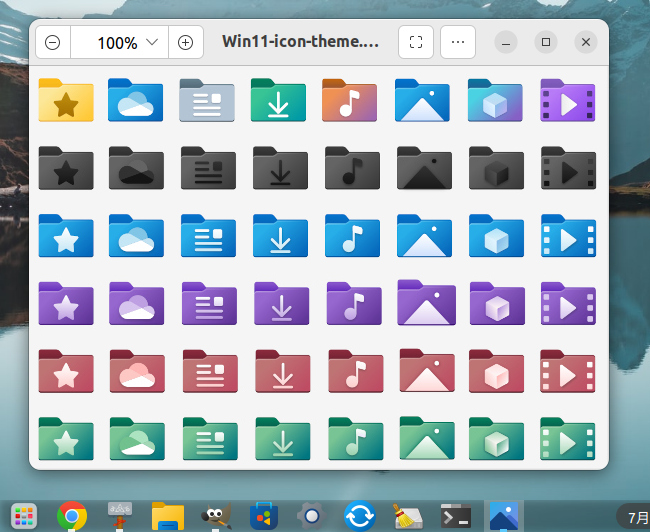Click the broom cleaner icon in taskbar

click(x=407, y=516)
